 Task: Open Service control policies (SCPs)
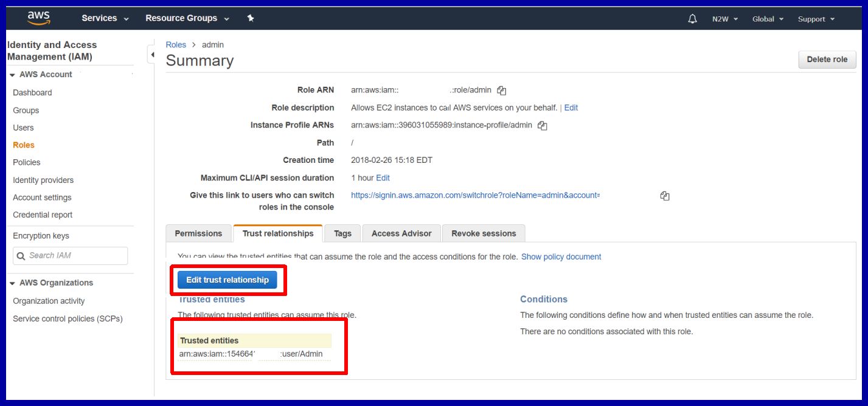[68, 319]
